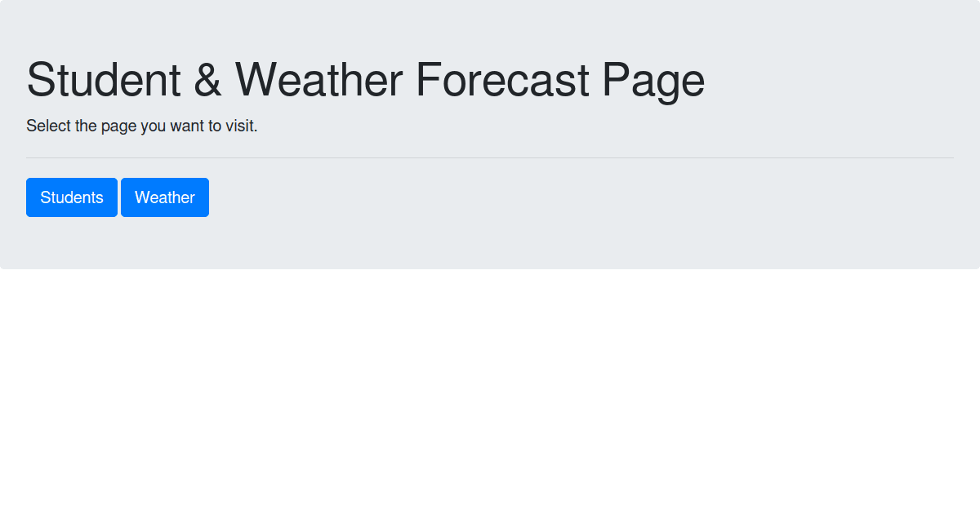Click the gray banner area above the heading
Image resolution: width=980 pixels, height=514 pixels.
490,29
